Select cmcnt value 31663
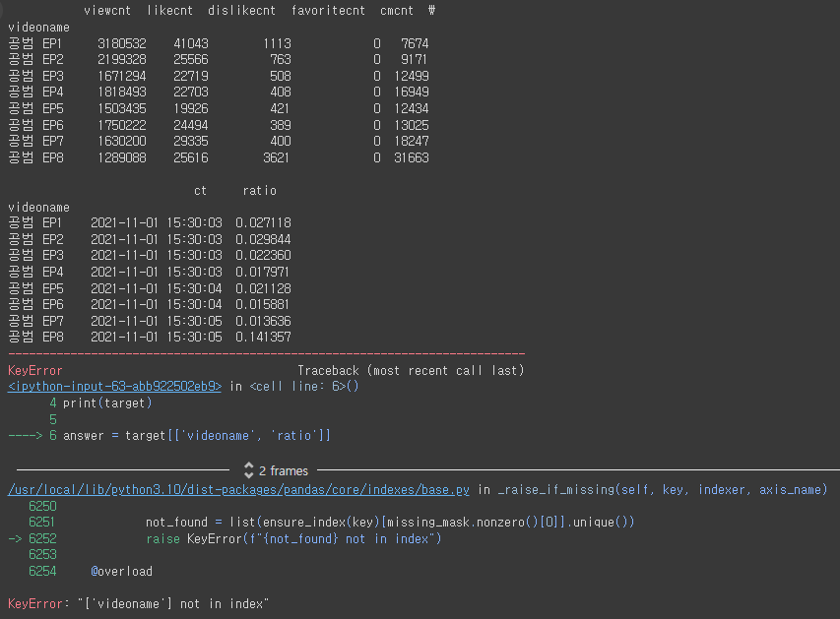 pos(412,158)
